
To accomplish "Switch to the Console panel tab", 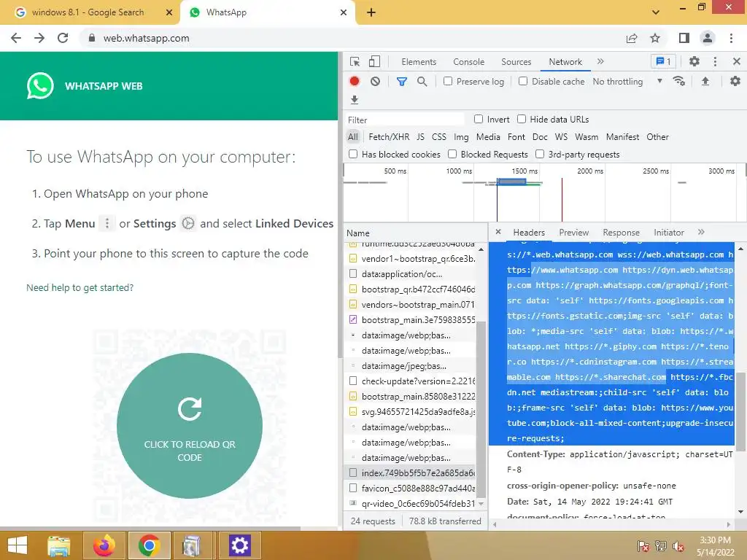I will (x=469, y=62).
